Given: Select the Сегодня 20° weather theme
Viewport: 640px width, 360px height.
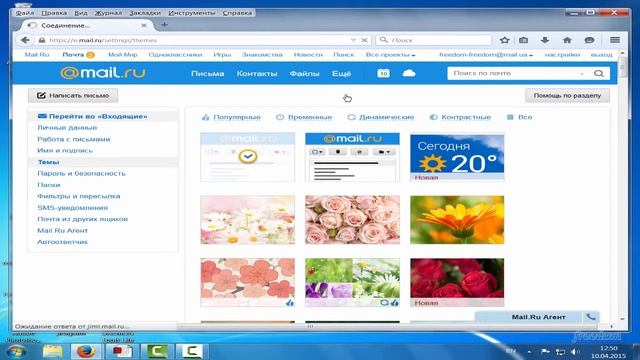Looking at the screenshot, I should click(x=457, y=157).
